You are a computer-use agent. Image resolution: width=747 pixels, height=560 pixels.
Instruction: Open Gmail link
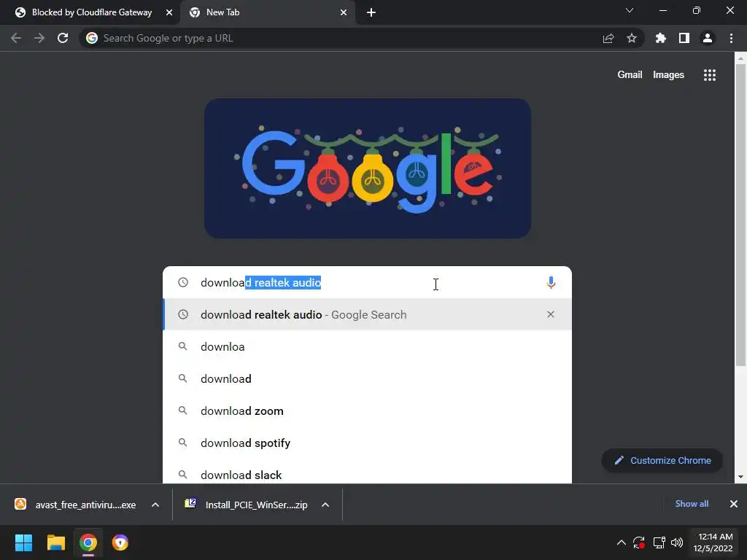pyautogui.click(x=630, y=75)
